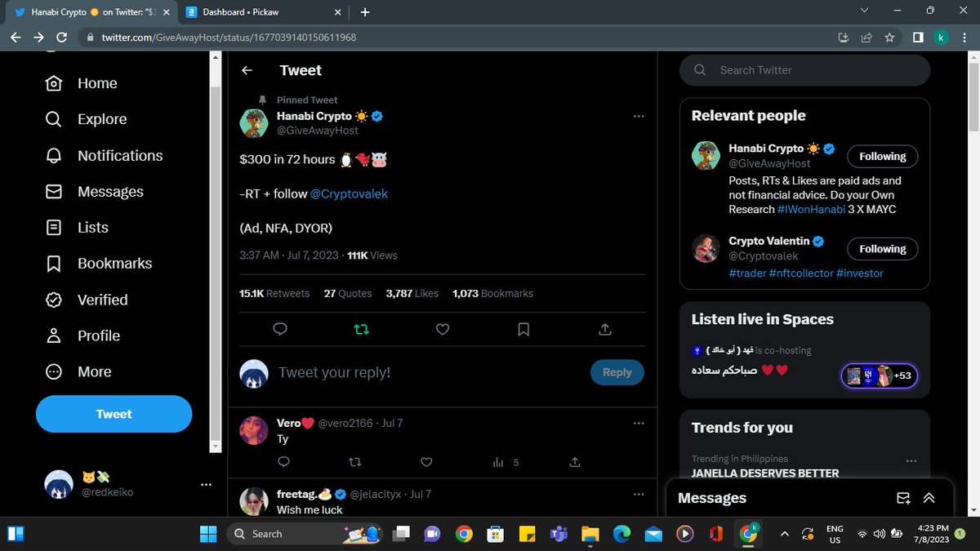Toggle bookmark icon on the main tweet
Screen dimensions: 980x551
click(523, 329)
